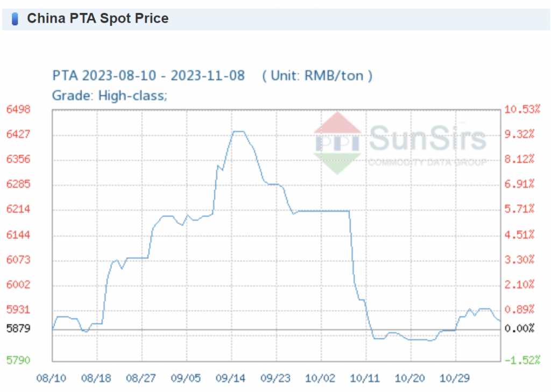The height and width of the screenshot is (392, 551).
Task: Click the PTA date range chart title
Action: (149, 75)
